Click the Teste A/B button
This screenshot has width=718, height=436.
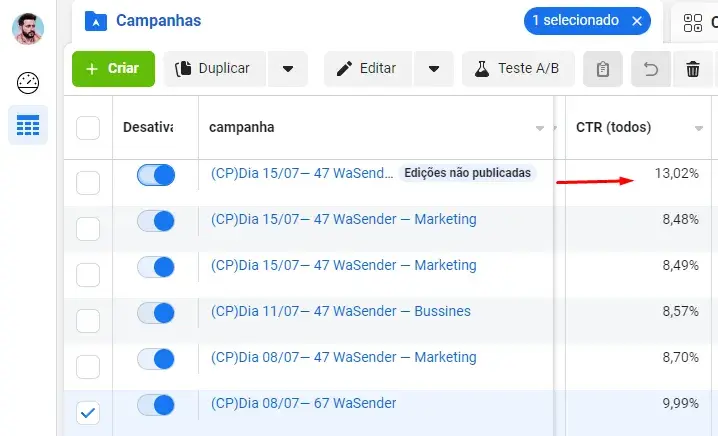(x=518, y=69)
